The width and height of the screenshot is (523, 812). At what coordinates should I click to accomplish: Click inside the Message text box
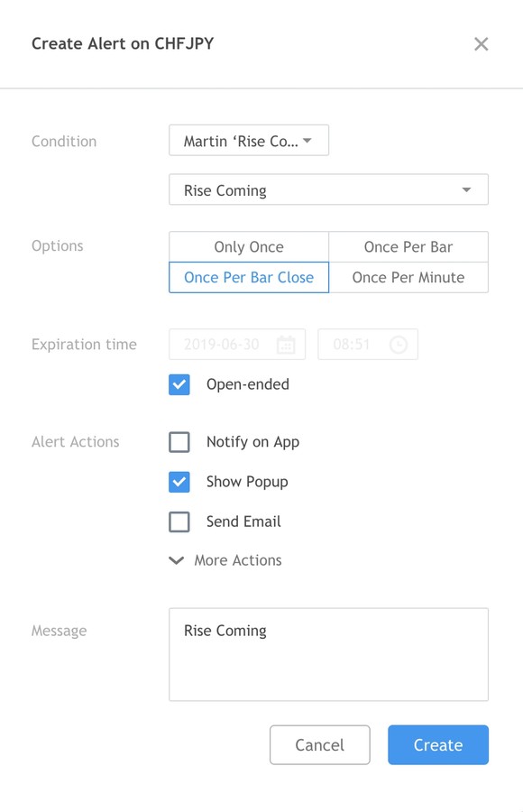coord(328,655)
